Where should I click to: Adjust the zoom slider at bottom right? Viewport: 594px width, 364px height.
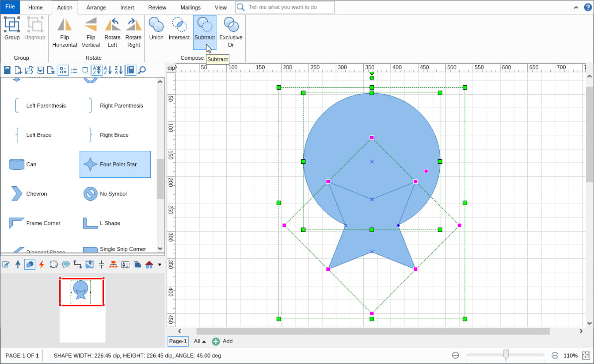pyautogui.click(x=506, y=354)
